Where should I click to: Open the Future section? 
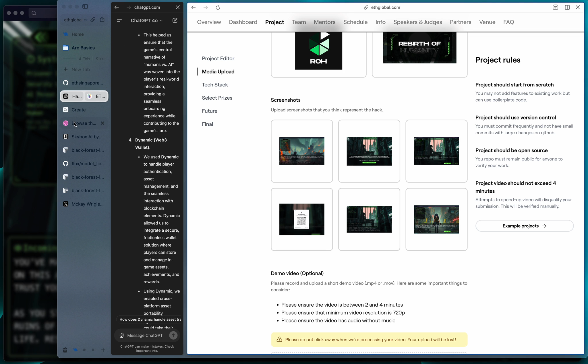(210, 111)
